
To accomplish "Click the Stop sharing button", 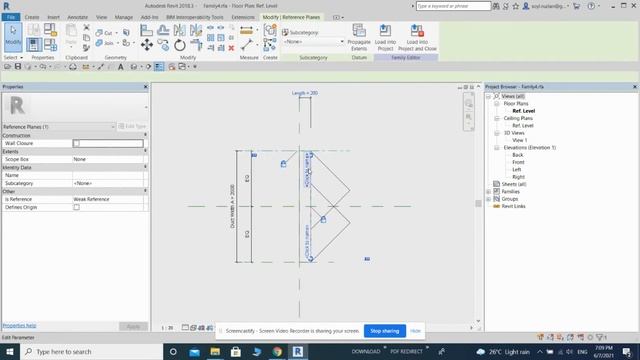I will point(384,331).
